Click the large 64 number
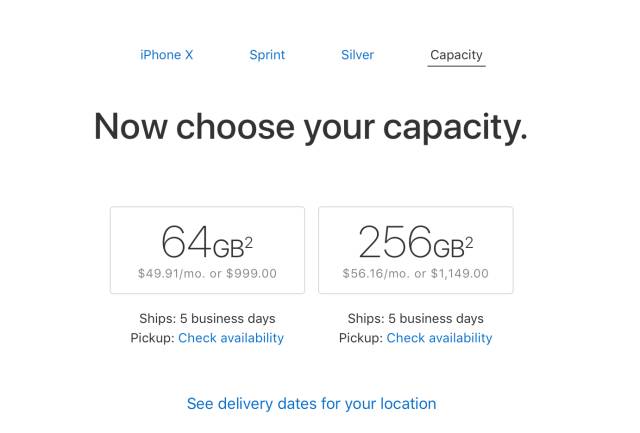 point(185,242)
